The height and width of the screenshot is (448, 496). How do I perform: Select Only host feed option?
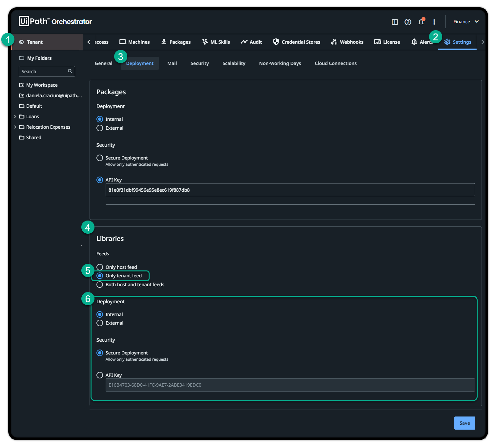100,267
